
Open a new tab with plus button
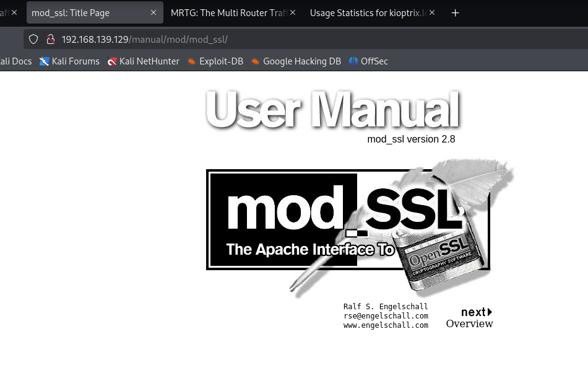point(456,13)
